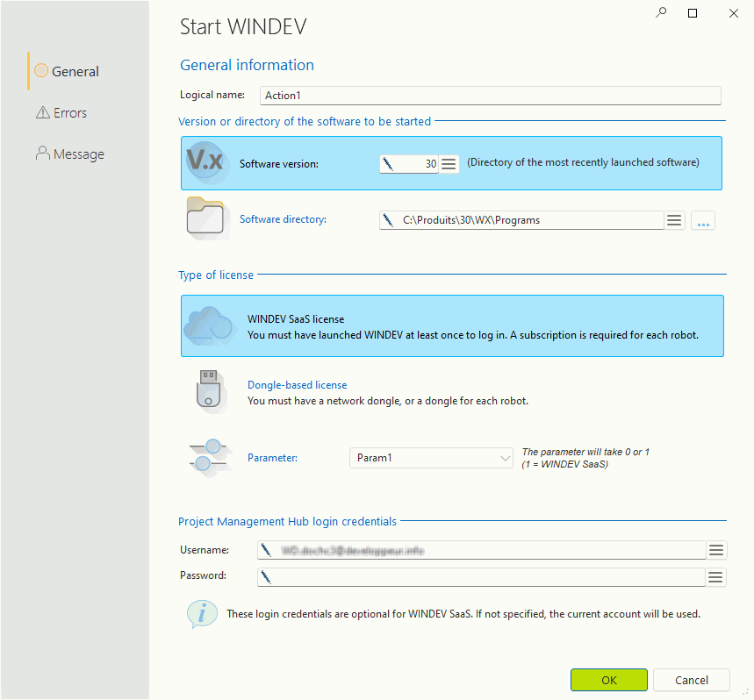Click the info speech bubble icon
Image resolution: width=754 pixels, height=700 pixels.
[202, 613]
